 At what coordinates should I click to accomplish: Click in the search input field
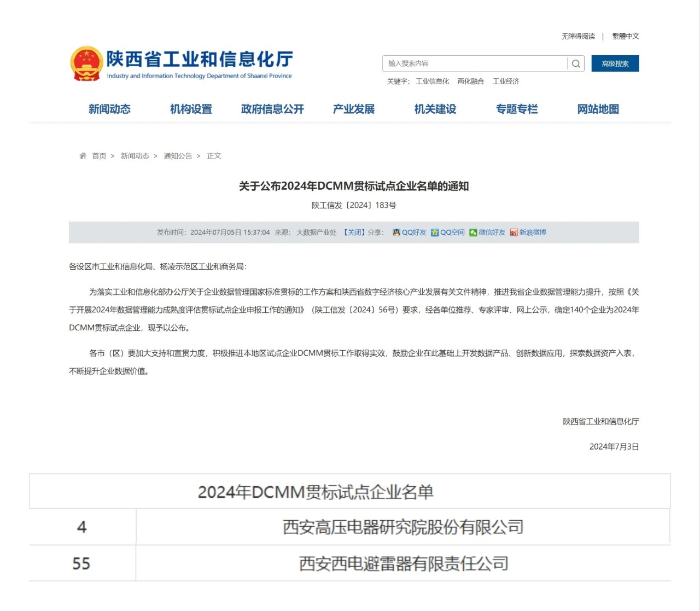tap(475, 64)
